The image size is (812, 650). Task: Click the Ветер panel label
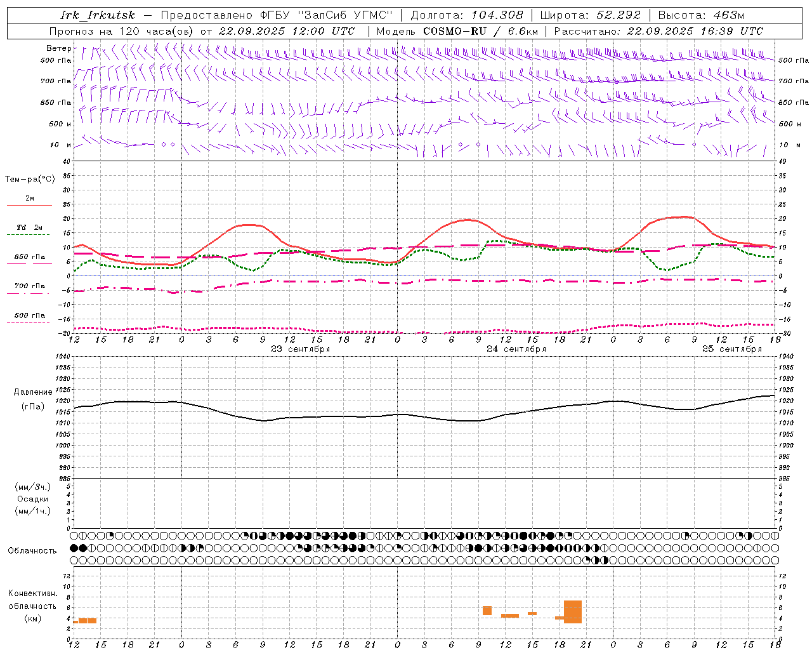[x=58, y=48]
